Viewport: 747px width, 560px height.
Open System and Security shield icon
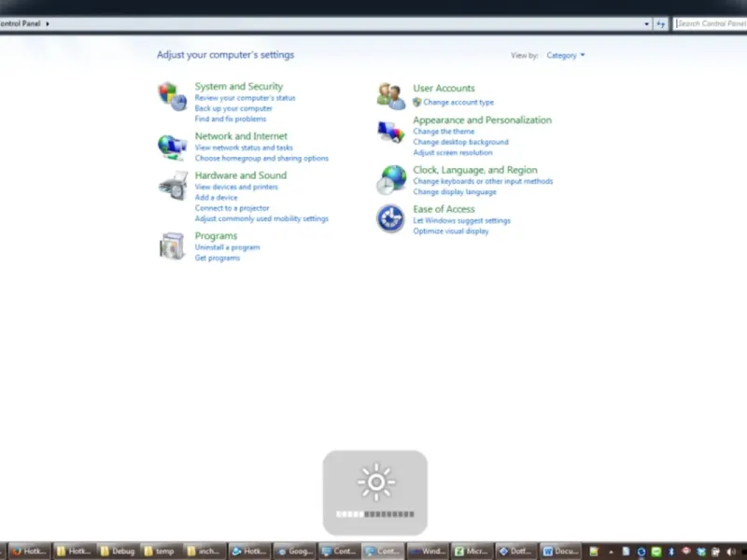point(172,96)
